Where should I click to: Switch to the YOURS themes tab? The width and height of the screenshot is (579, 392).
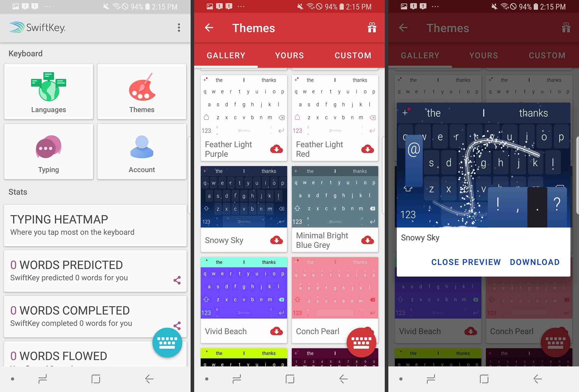tap(289, 55)
